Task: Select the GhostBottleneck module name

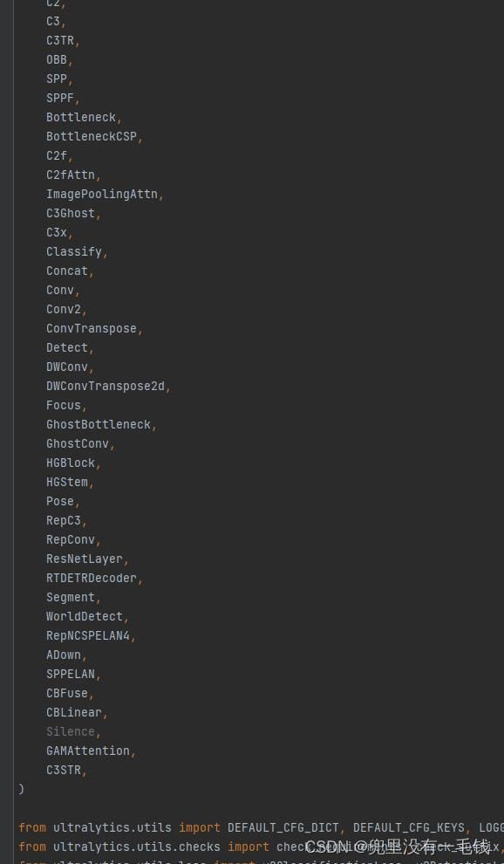Action: click(99, 425)
